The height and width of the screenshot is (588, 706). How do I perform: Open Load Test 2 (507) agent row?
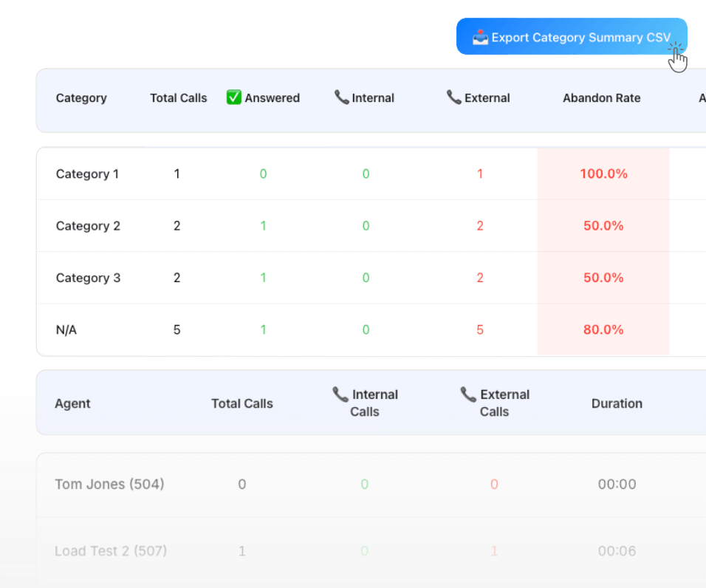tap(111, 550)
